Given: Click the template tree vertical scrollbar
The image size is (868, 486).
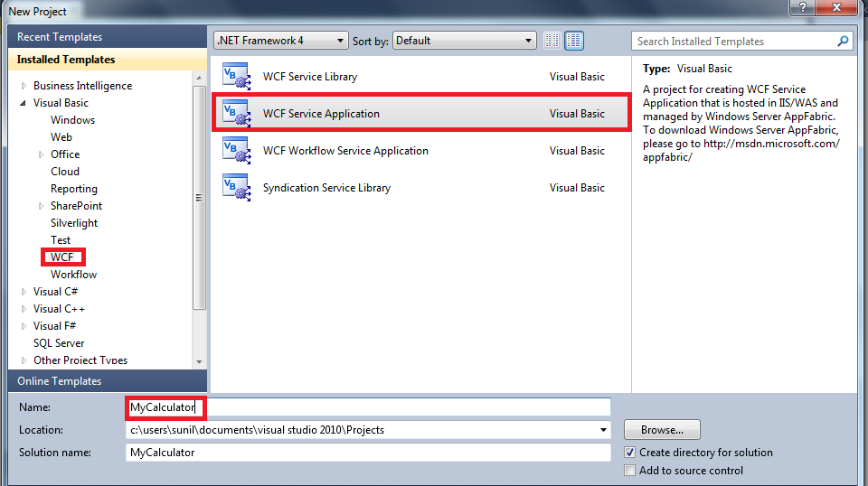Looking at the screenshot, I should [x=199, y=220].
